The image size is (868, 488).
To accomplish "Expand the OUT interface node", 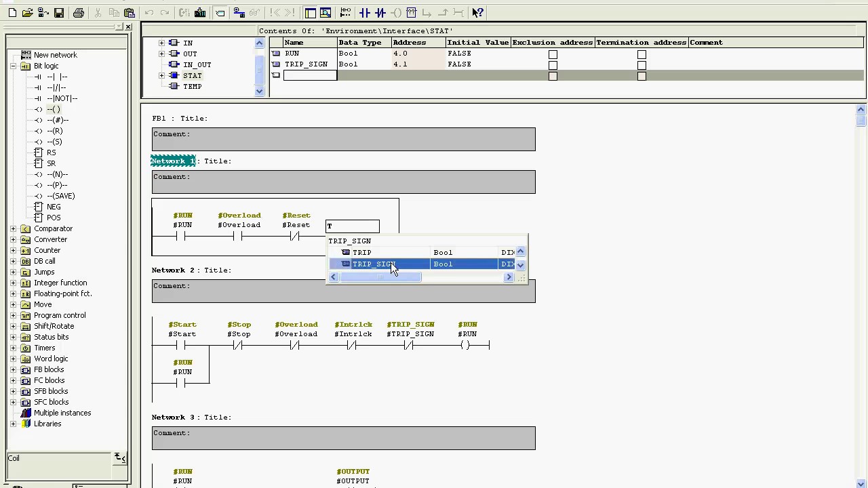I will (x=161, y=54).
